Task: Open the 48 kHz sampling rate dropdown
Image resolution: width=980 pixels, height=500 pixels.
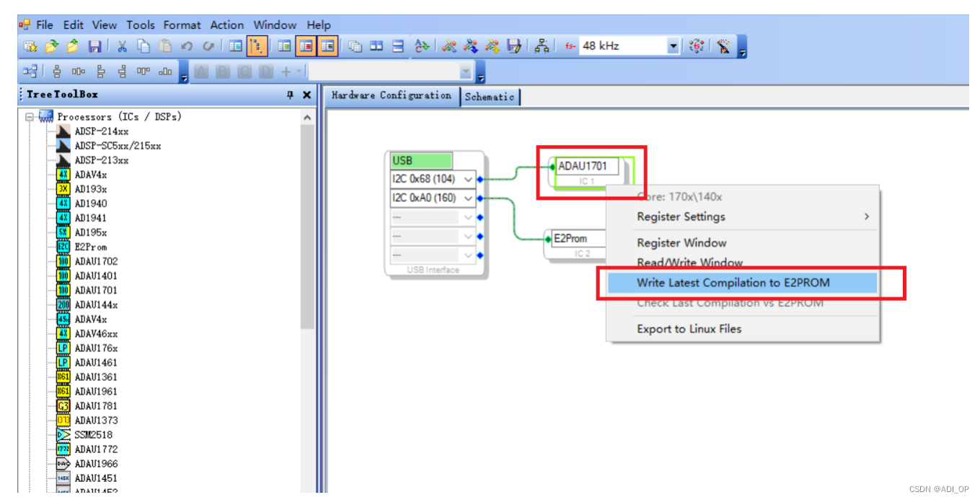Action: [674, 46]
